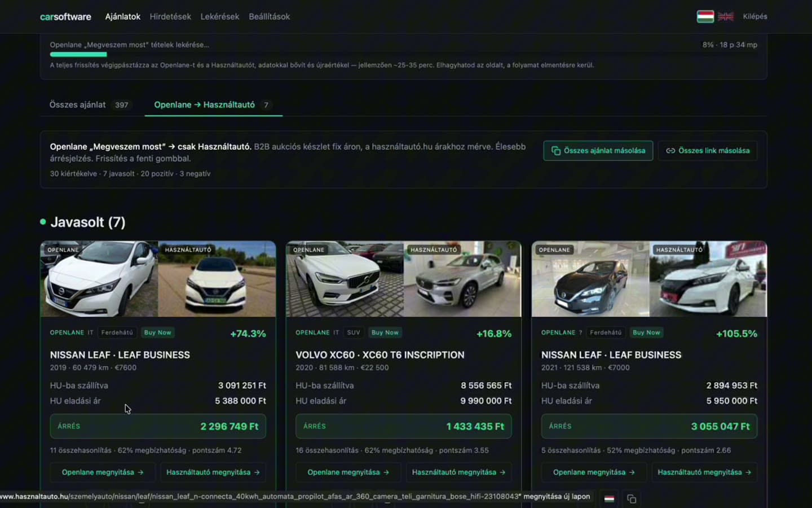Open Használtautó listing for Volvo XC60

[x=459, y=472]
